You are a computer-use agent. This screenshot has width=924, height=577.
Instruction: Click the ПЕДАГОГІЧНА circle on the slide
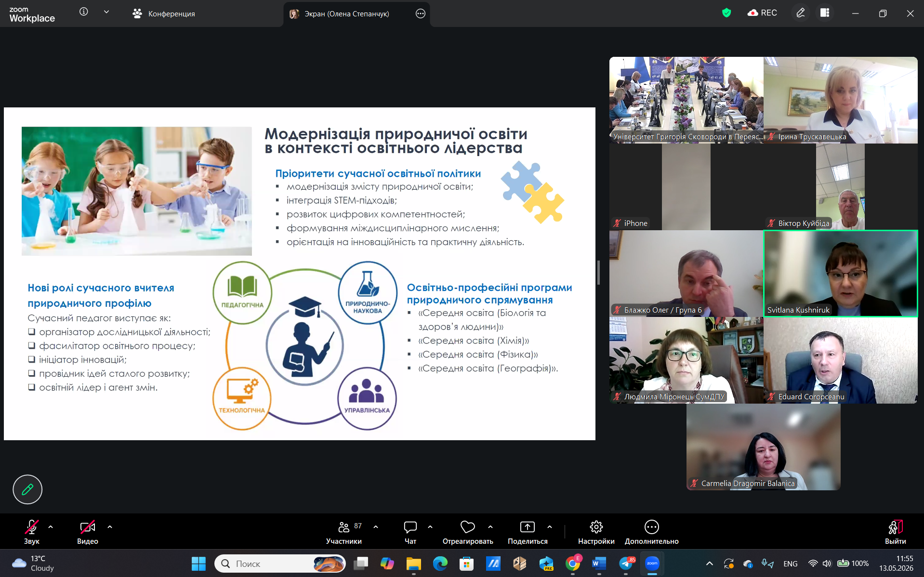[242, 292]
